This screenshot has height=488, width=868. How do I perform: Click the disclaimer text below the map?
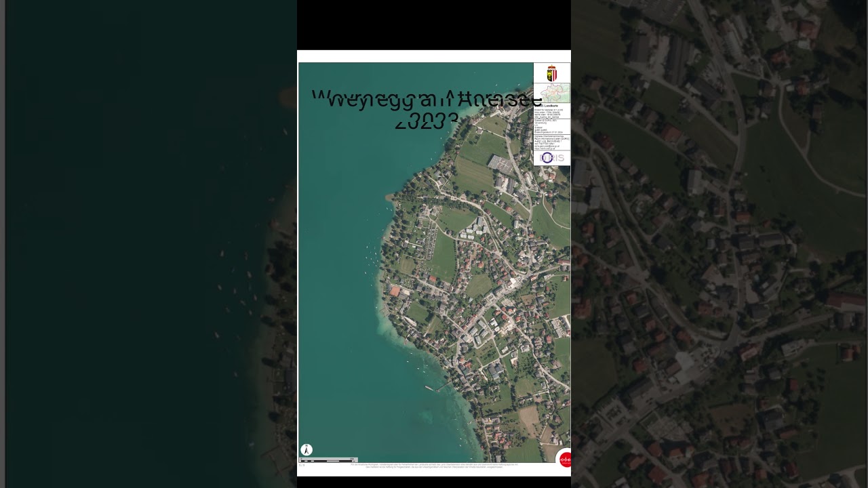tap(434, 466)
